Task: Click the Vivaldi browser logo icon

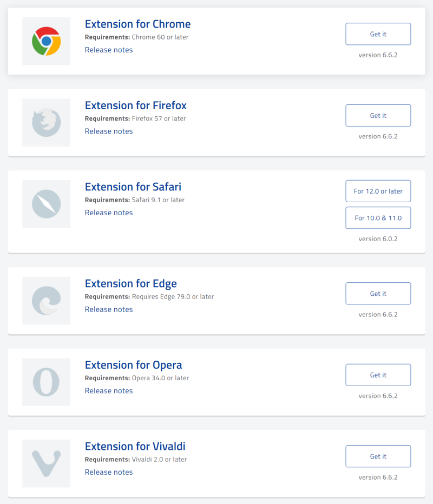Action: coord(47,463)
